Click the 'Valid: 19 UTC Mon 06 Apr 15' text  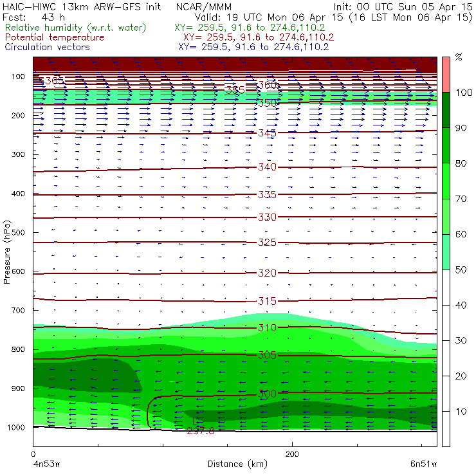(x=268, y=17)
